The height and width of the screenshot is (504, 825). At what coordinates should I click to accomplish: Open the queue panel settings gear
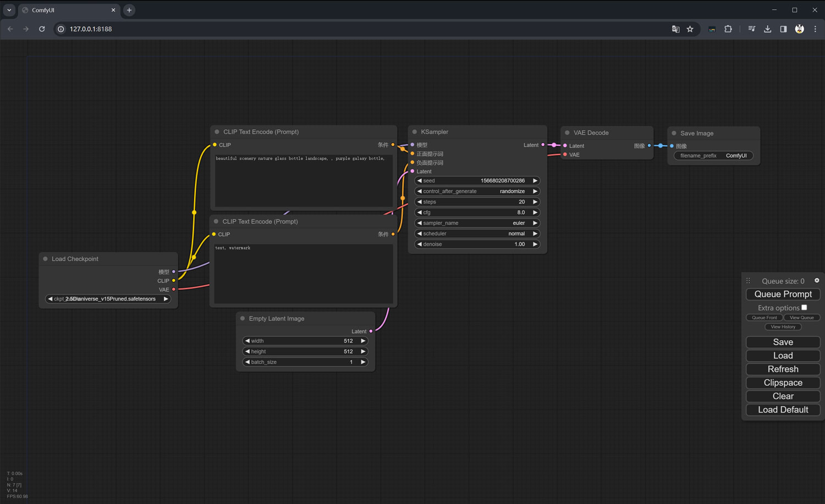(817, 280)
